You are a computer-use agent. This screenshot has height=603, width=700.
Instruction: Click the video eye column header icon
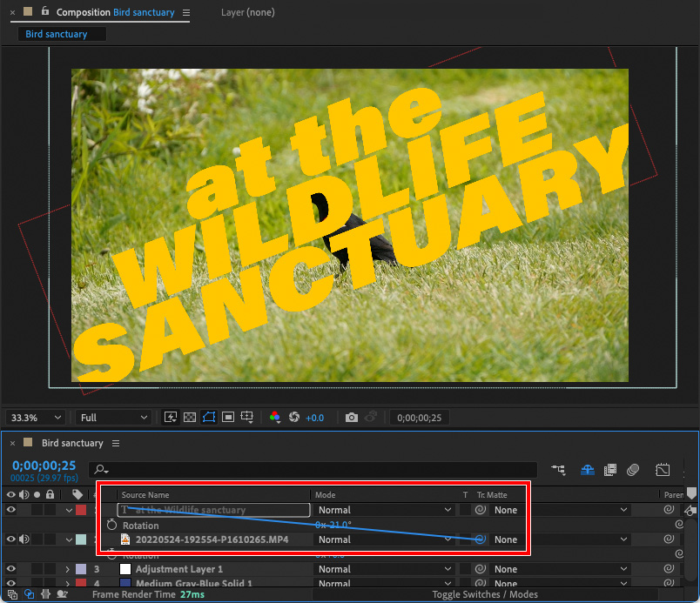coord(11,494)
